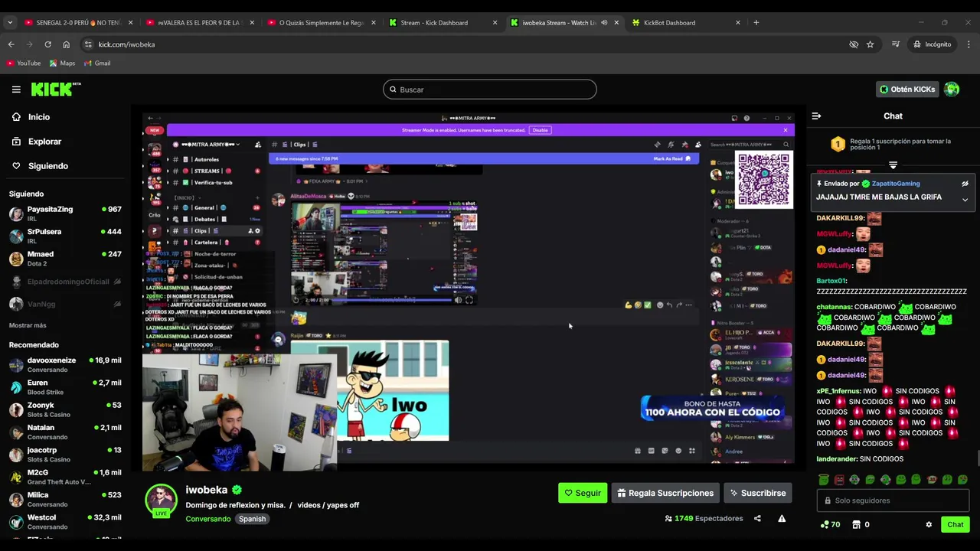The width and height of the screenshot is (980, 551).
Task: Expand the gift leaderboard pull-down handle
Action: (x=893, y=165)
